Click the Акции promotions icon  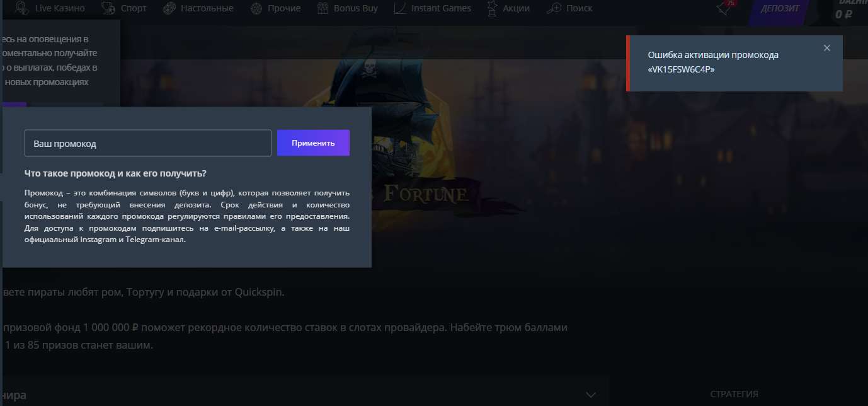(492, 8)
